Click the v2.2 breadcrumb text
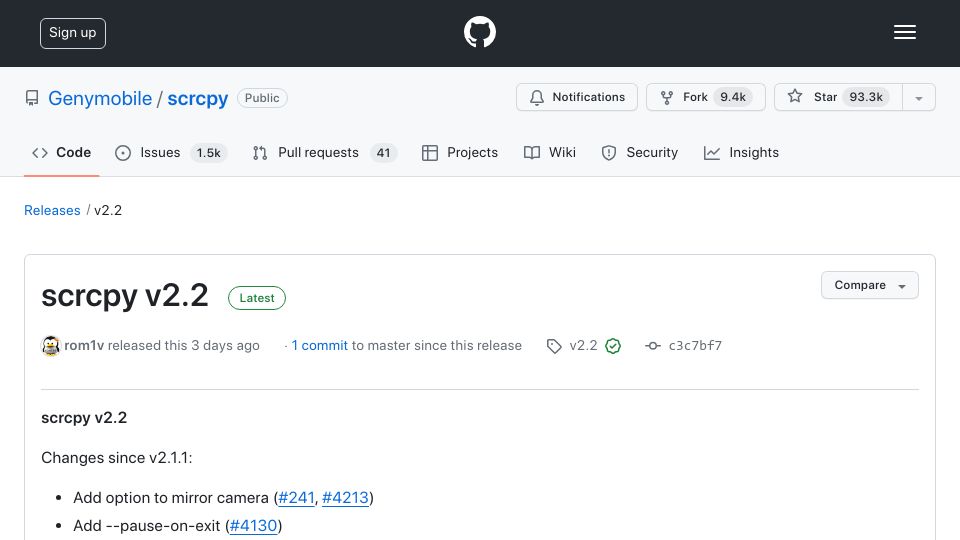The image size is (960, 540). (x=108, y=211)
